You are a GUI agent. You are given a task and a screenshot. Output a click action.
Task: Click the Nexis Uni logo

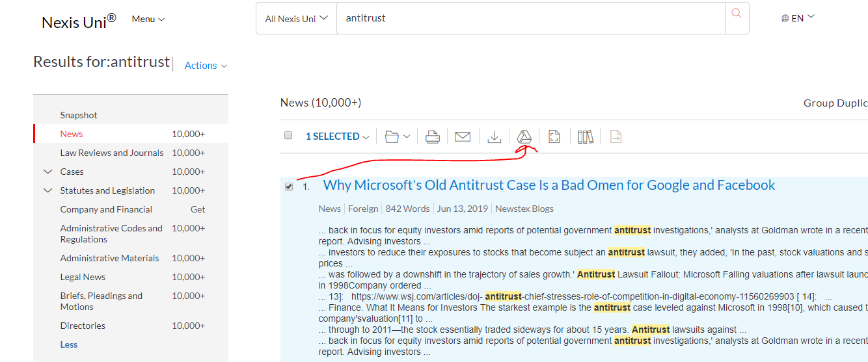[x=79, y=21]
